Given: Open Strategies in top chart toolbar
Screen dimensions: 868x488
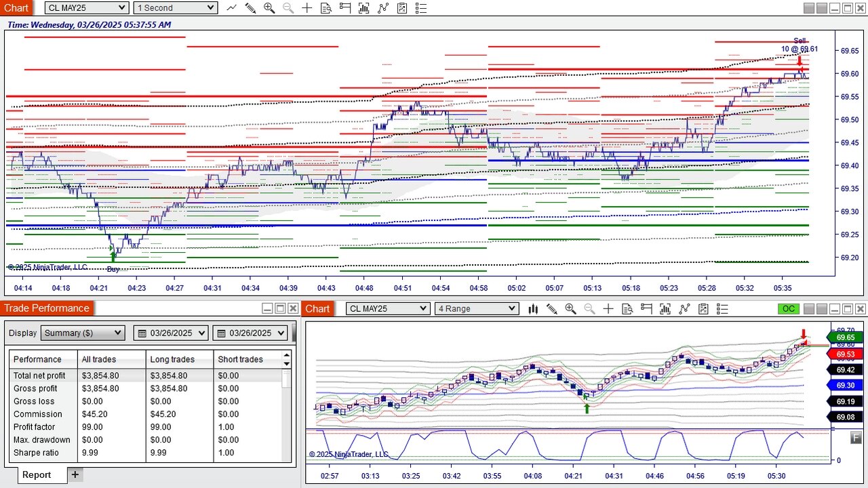Looking at the screenshot, I should [x=402, y=8].
